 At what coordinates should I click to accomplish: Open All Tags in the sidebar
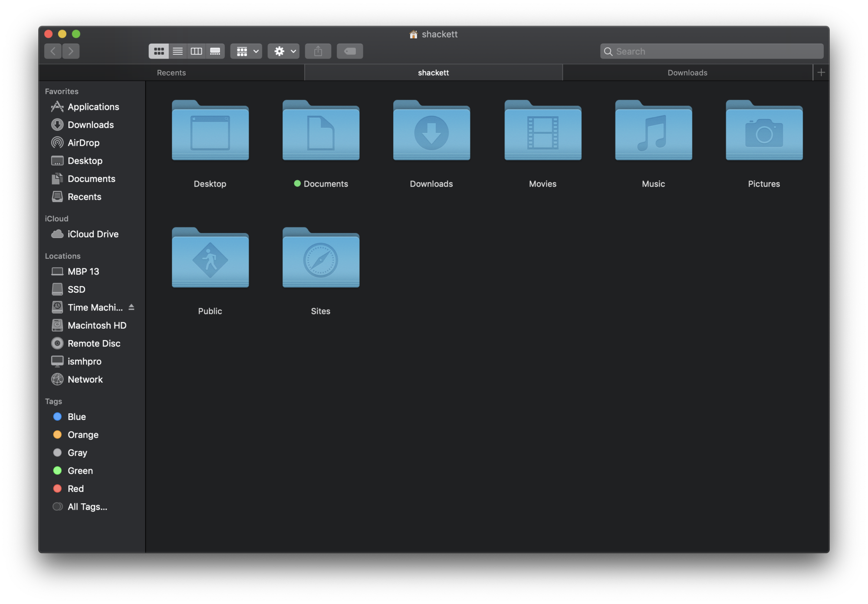click(x=87, y=507)
